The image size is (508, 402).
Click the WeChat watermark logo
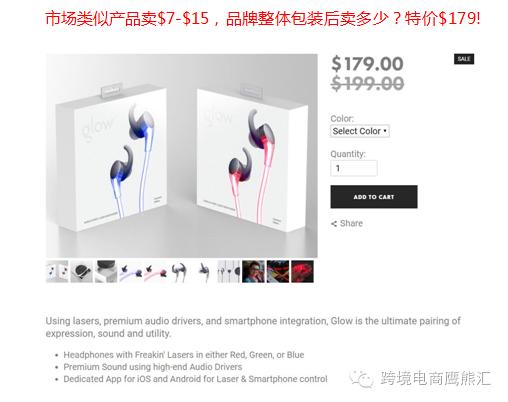point(361,378)
